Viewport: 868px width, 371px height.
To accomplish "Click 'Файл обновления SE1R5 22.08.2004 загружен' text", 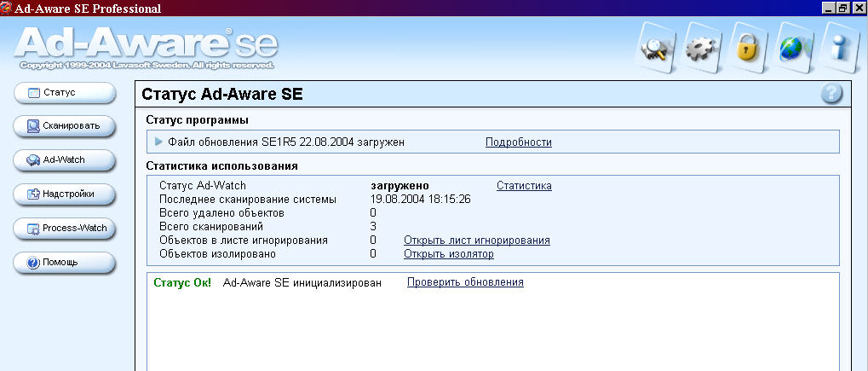I will [x=286, y=142].
